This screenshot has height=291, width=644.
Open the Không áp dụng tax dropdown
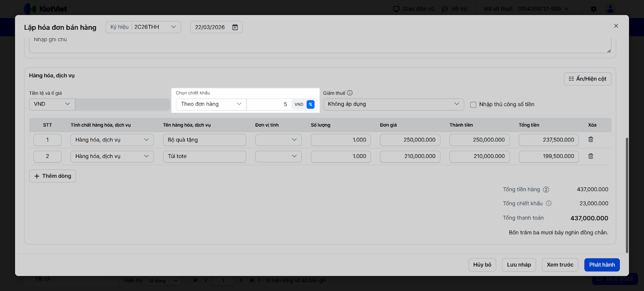coord(393,104)
